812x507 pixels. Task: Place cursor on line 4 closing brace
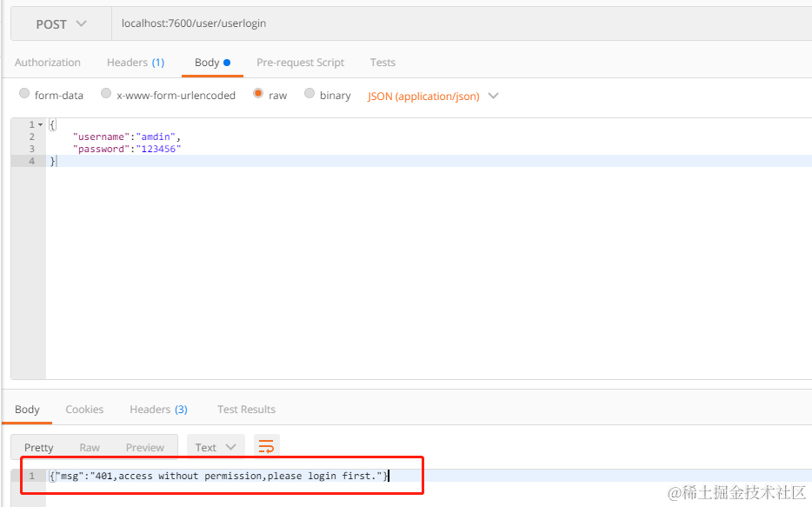[x=52, y=161]
